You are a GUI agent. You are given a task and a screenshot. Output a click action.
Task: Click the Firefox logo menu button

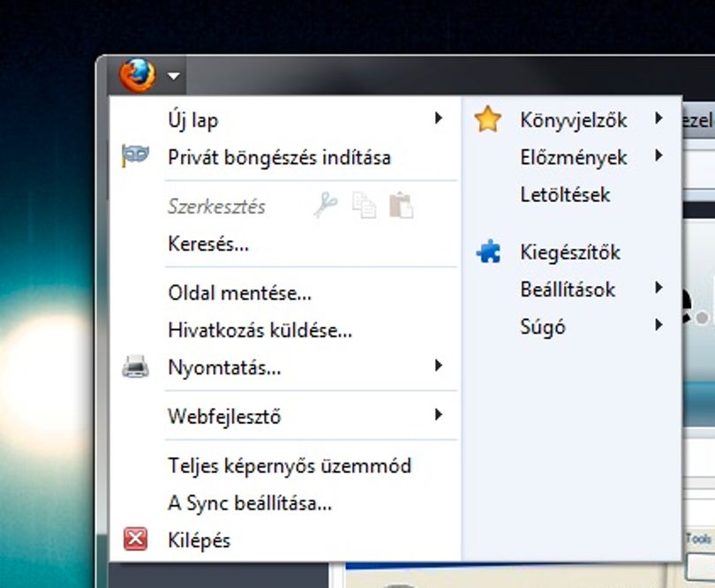[x=137, y=75]
